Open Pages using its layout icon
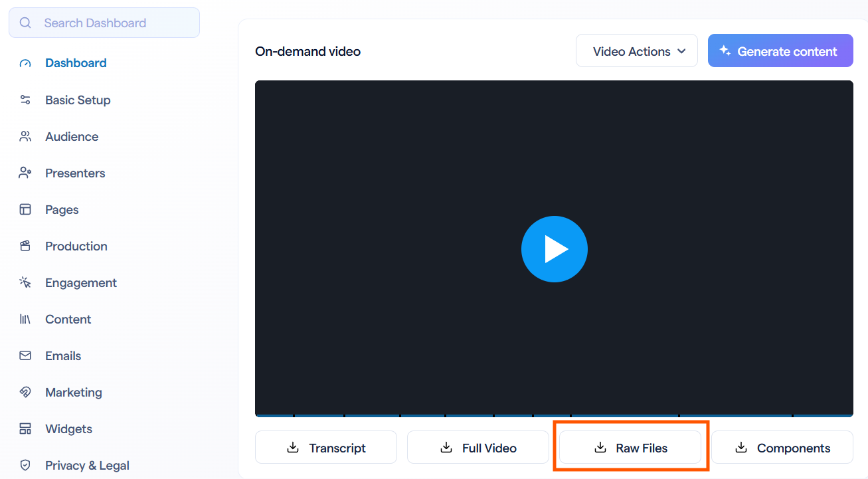 tap(25, 210)
